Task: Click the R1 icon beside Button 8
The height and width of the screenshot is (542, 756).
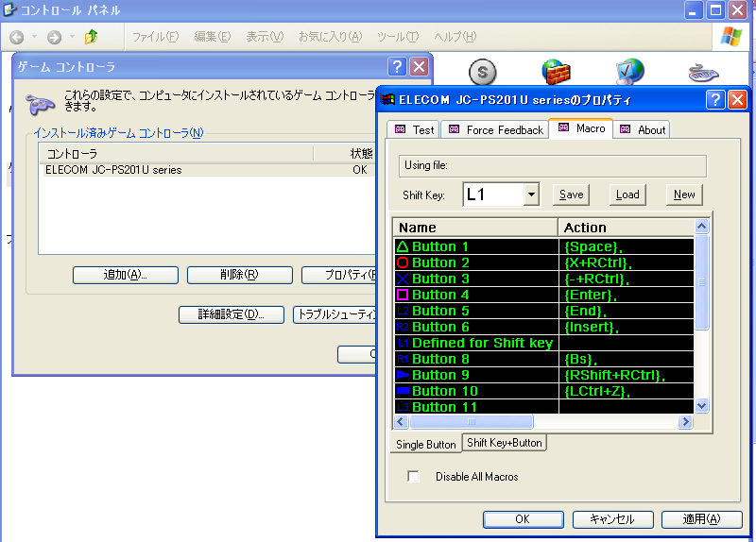Action: [403, 359]
